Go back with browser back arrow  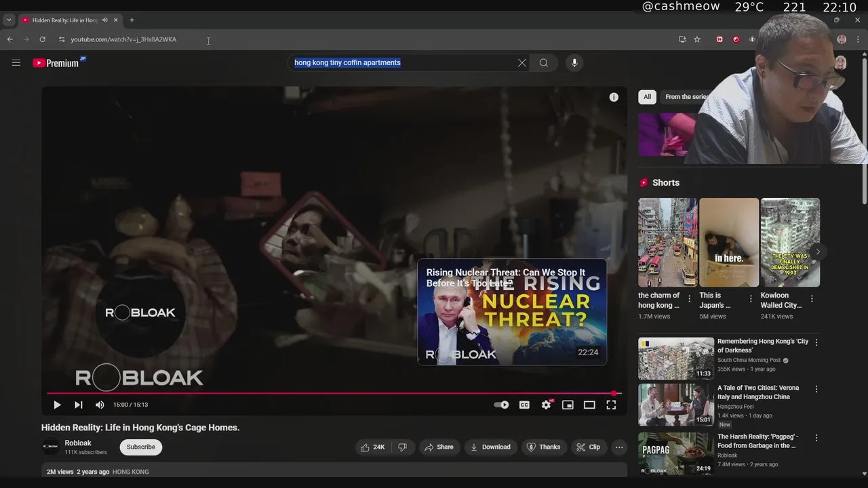(10, 39)
